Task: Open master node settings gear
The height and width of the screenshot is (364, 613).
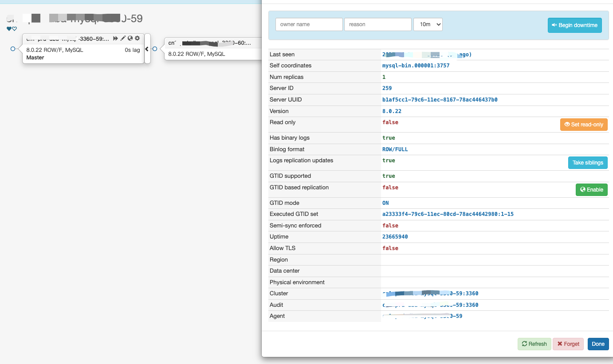Action: coord(137,39)
